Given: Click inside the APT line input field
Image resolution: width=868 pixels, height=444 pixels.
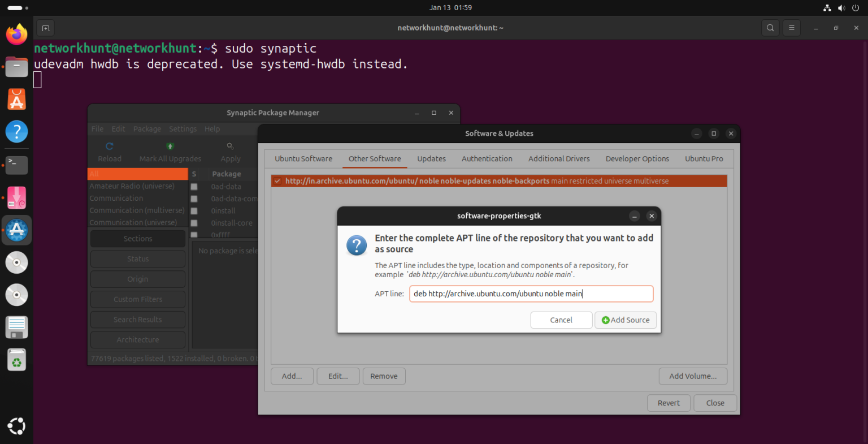Looking at the screenshot, I should (x=531, y=294).
